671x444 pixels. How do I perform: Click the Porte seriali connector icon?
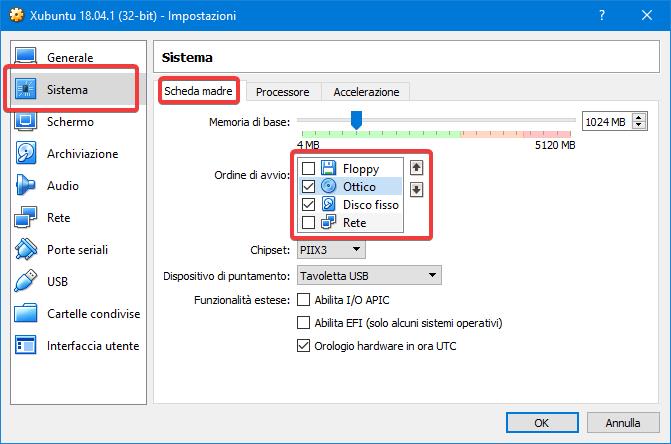click(x=26, y=249)
